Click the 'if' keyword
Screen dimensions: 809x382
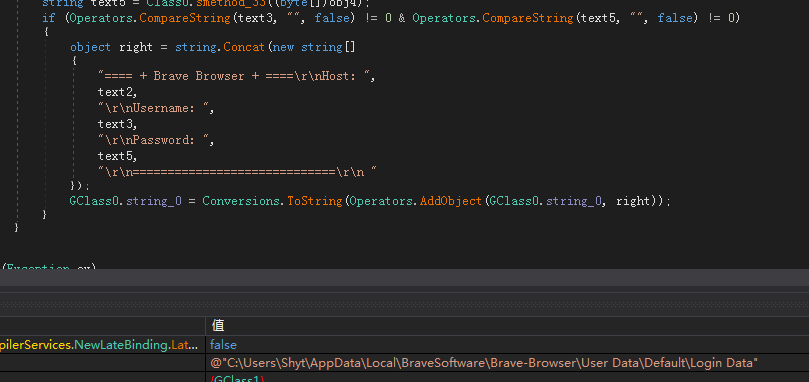tap(48, 18)
